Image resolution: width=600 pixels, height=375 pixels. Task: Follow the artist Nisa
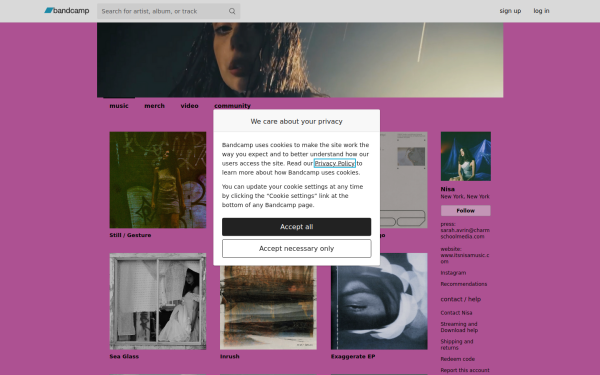tap(466, 210)
